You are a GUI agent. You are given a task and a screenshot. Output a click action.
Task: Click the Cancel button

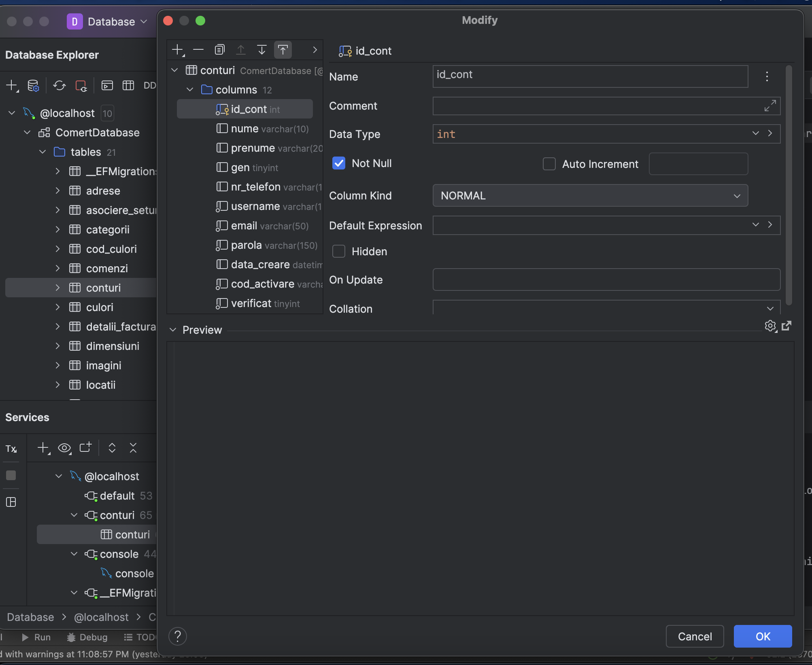[695, 636]
